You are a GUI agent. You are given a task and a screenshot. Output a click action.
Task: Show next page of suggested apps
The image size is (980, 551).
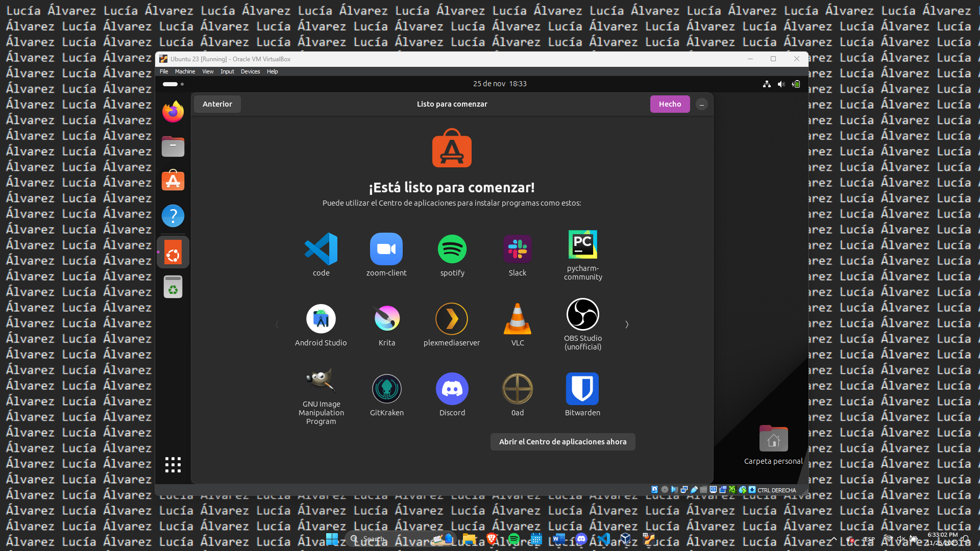pos(627,324)
